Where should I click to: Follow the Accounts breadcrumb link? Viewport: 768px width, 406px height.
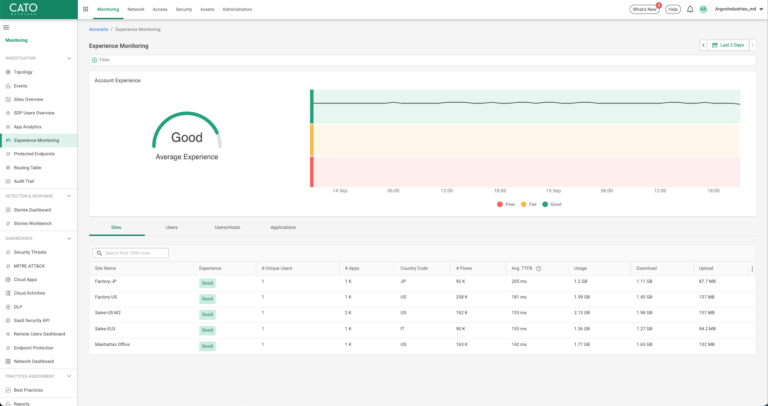[99, 29]
